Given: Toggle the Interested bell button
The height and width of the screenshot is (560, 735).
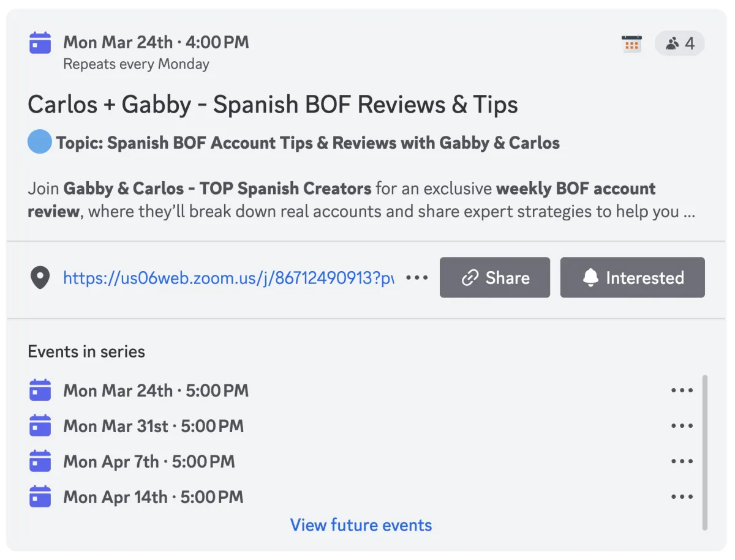Looking at the screenshot, I should [633, 278].
